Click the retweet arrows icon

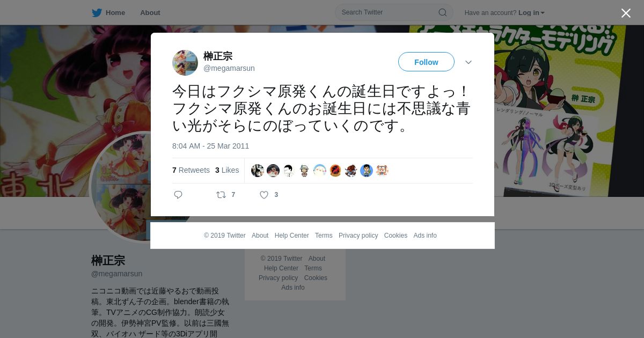[221, 195]
